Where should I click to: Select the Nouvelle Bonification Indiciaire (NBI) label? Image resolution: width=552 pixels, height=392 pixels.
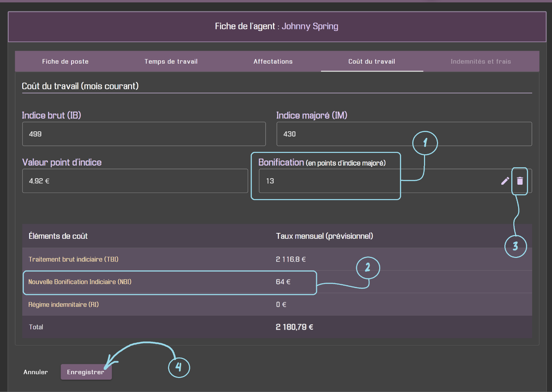(x=80, y=282)
